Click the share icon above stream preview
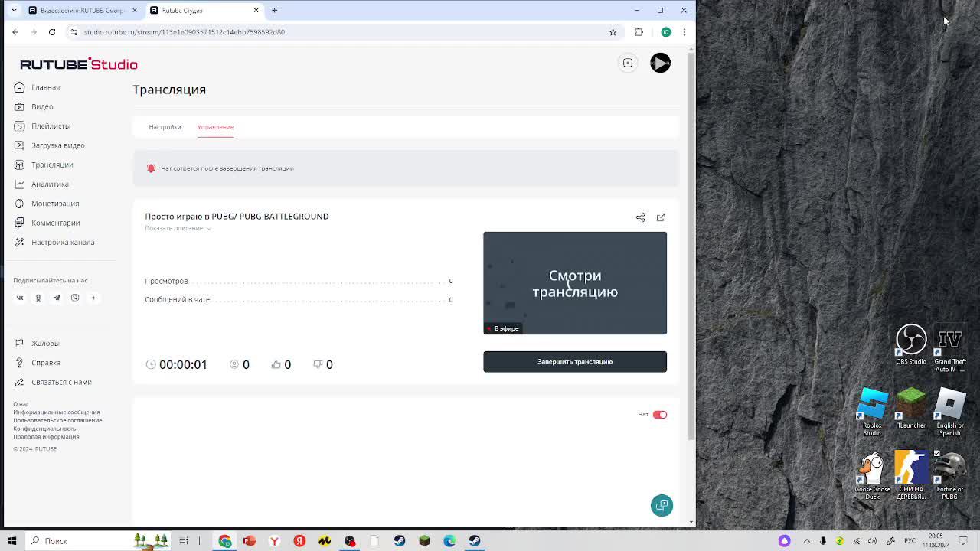The height and width of the screenshot is (551, 980). [x=641, y=217]
